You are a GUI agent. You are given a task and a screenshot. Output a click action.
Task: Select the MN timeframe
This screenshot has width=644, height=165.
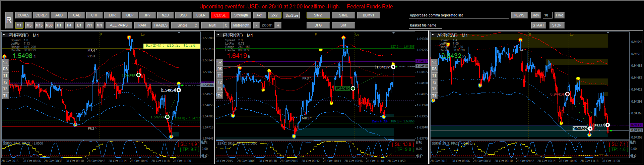point(99,25)
